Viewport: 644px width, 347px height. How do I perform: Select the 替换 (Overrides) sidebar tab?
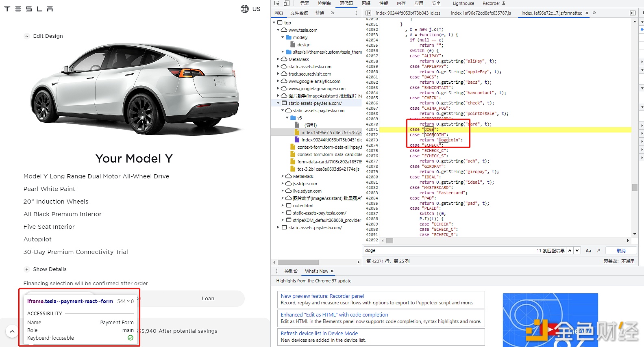click(320, 13)
